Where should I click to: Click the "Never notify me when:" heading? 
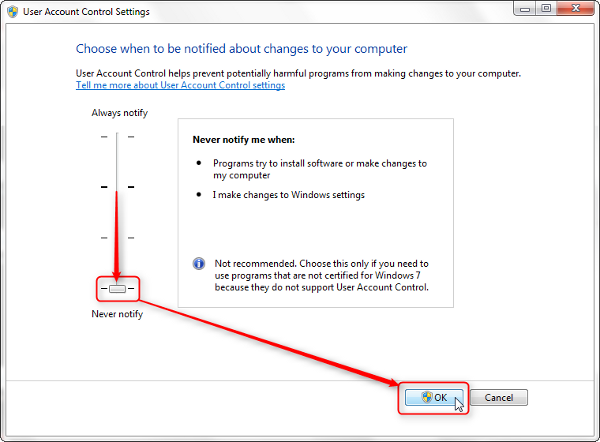pyautogui.click(x=243, y=140)
